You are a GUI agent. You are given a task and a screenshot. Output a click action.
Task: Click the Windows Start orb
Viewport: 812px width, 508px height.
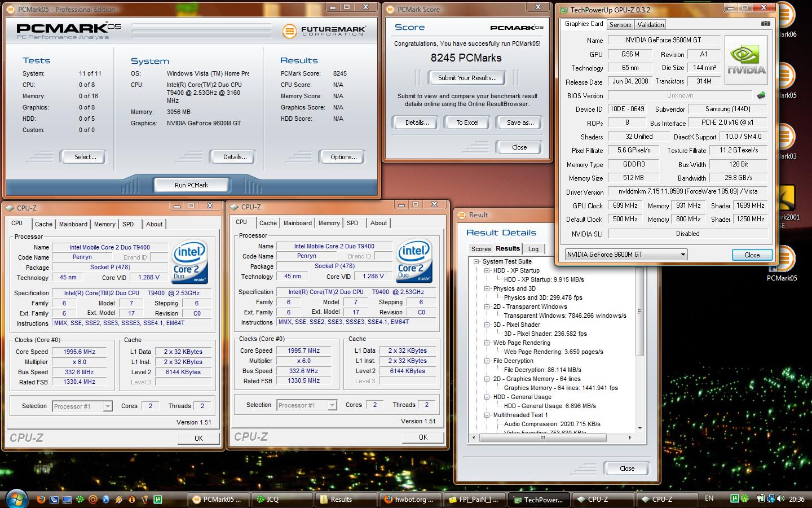(x=16, y=498)
